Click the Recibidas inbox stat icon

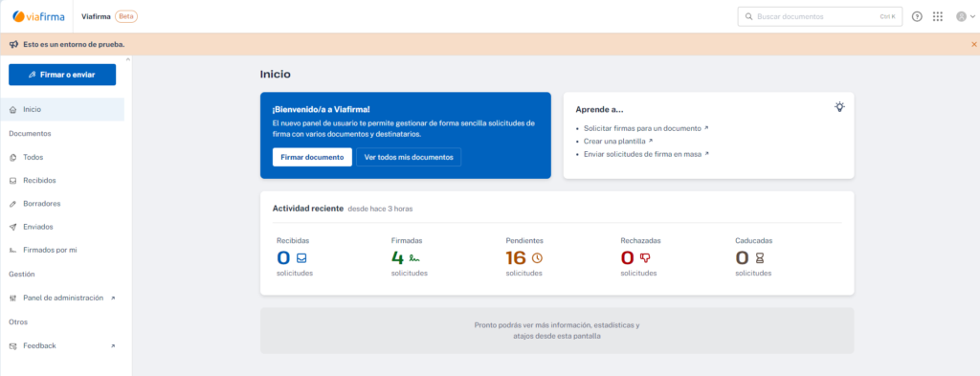[x=301, y=257]
